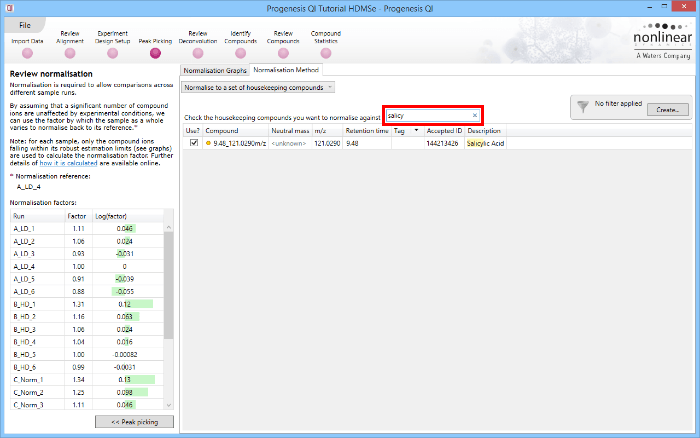This screenshot has height=438, width=700.
Task: Click Accepted ID 14421342b cell
Action: [x=442, y=143]
